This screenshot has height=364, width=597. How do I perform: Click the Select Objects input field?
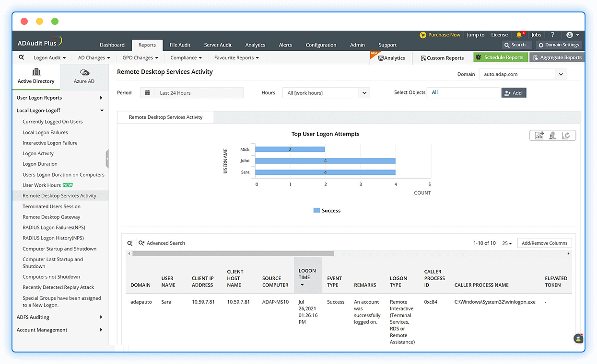coord(463,92)
